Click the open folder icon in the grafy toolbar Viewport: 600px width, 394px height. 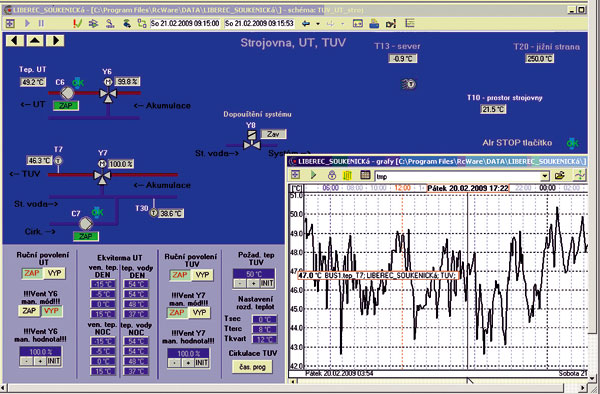(560, 175)
